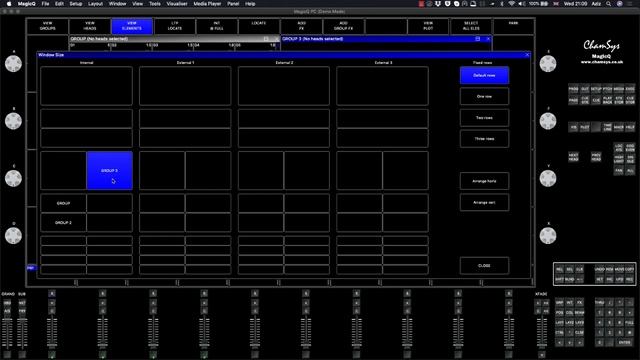Click the VIEW PLOT soft button
The height and width of the screenshot is (360, 640).
coord(428,26)
